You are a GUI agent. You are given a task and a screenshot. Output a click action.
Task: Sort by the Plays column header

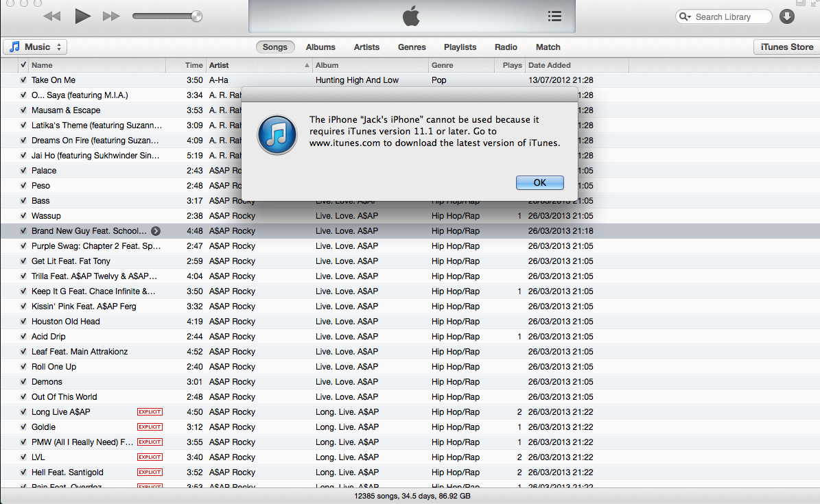pyautogui.click(x=510, y=65)
